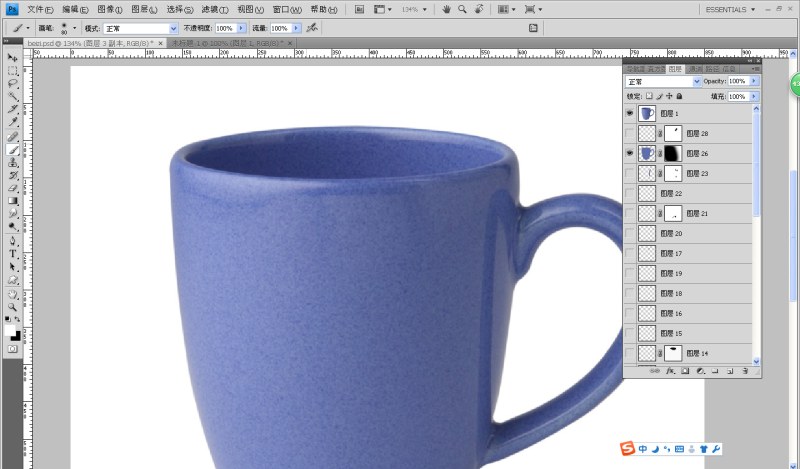800x469 pixels.
Task: Select the Hand tool in toolbox
Action: [13, 294]
